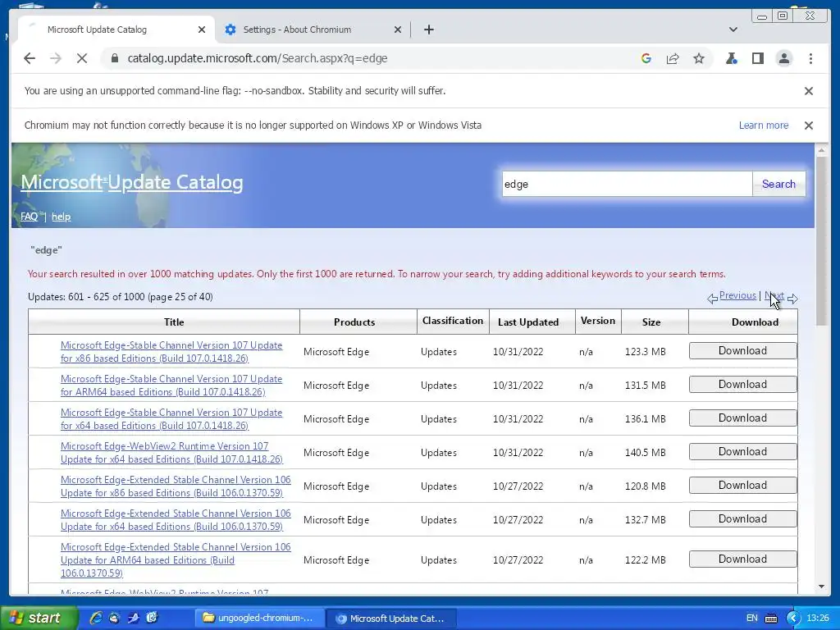The image size is (840, 630).
Task: Click the 13:26 clock in the system tray
Action: 818,619
